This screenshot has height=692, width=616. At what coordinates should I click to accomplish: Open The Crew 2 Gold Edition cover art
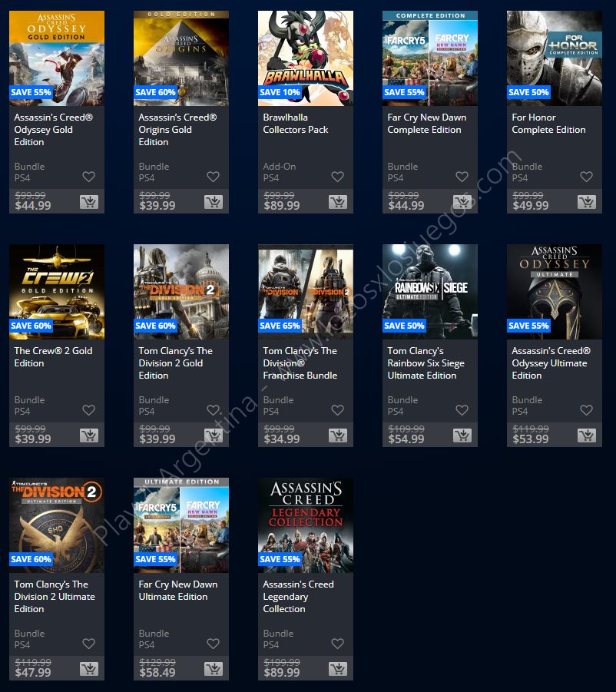pyautogui.click(x=57, y=292)
